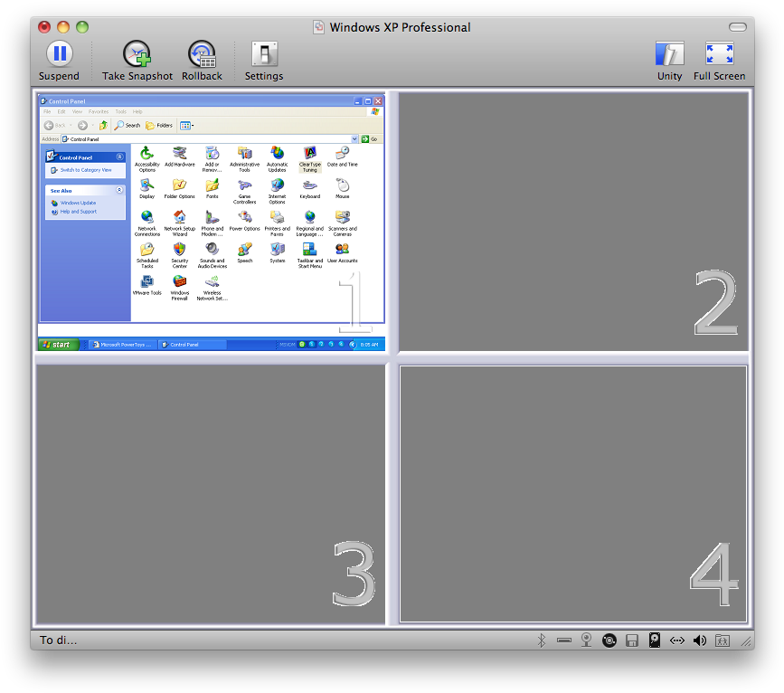Open the Favorites menu
Image resolution: width=784 pixels, height=693 pixels.
[x=99, y=112]
